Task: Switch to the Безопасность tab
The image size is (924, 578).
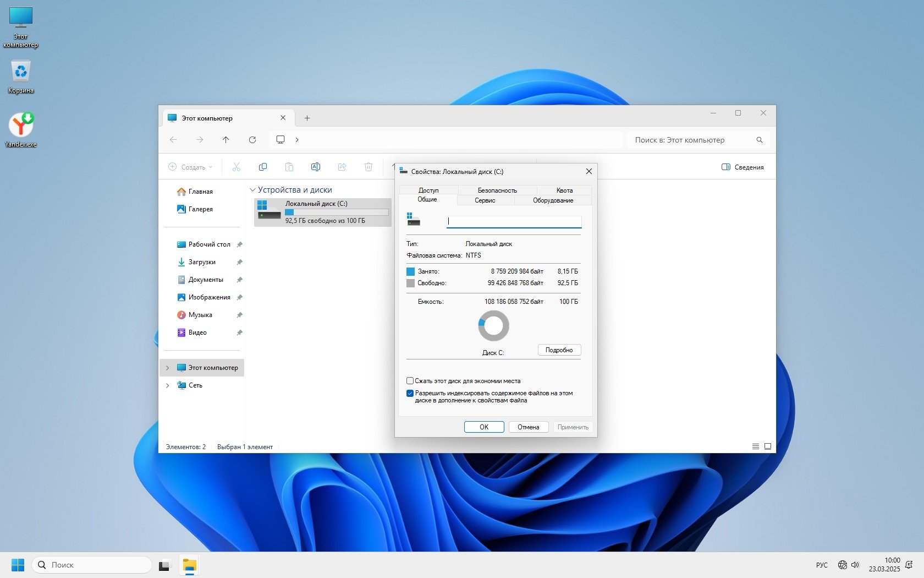Action: [x=497, y=190]
